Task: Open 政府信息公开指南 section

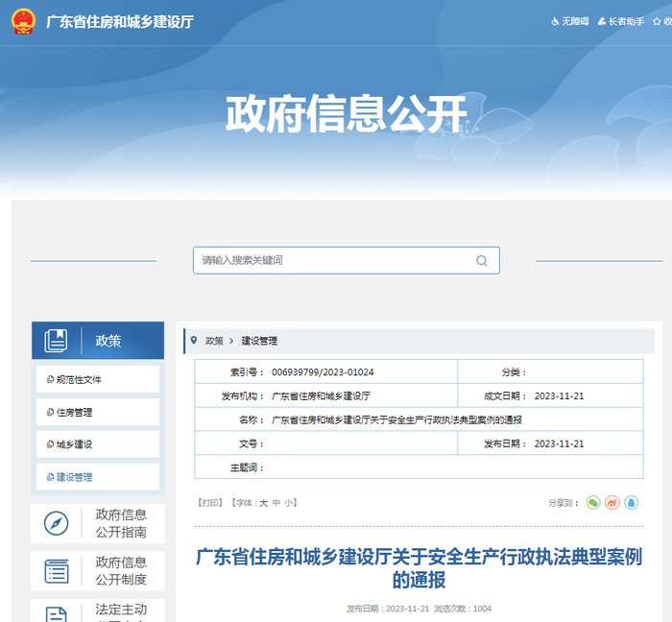Action: (98, 523)
